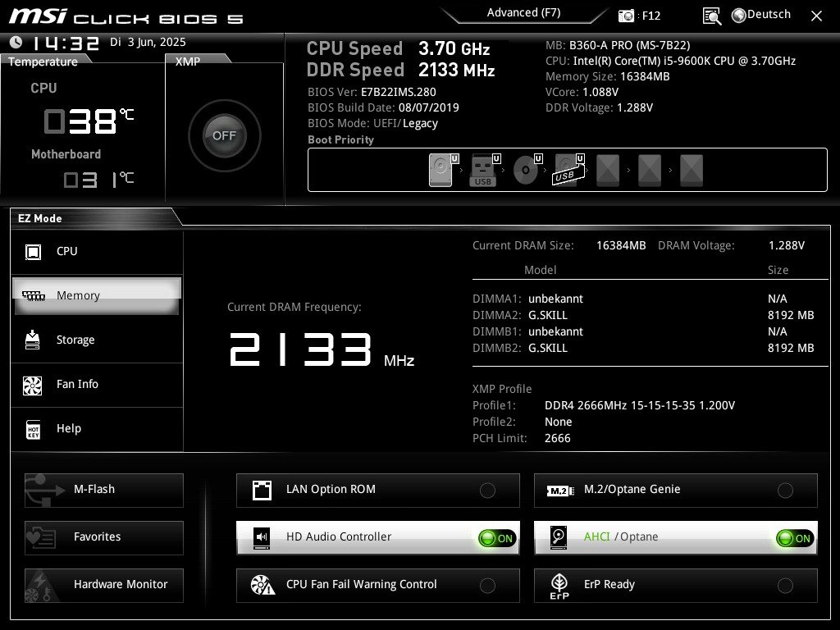Click the first empty boot priority slot
Image resolution: width=840 pixels, height=630 pixels.
[x=608, y=171]
